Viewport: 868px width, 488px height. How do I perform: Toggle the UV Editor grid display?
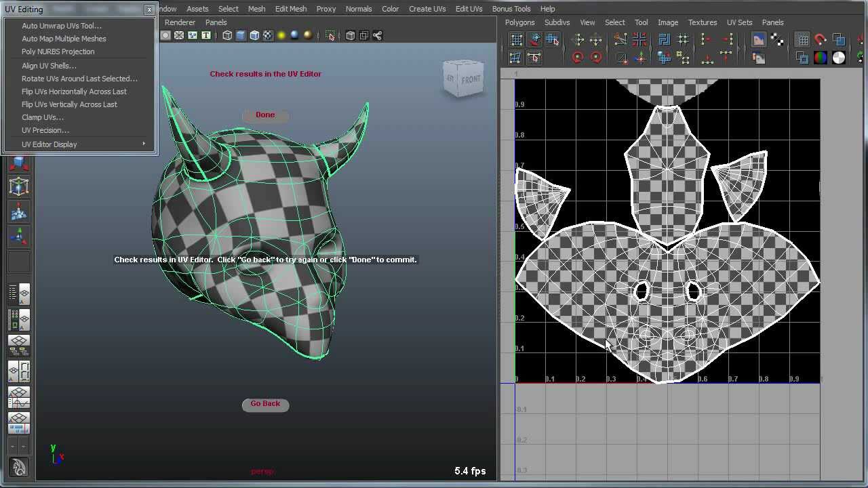pos(803,40)
